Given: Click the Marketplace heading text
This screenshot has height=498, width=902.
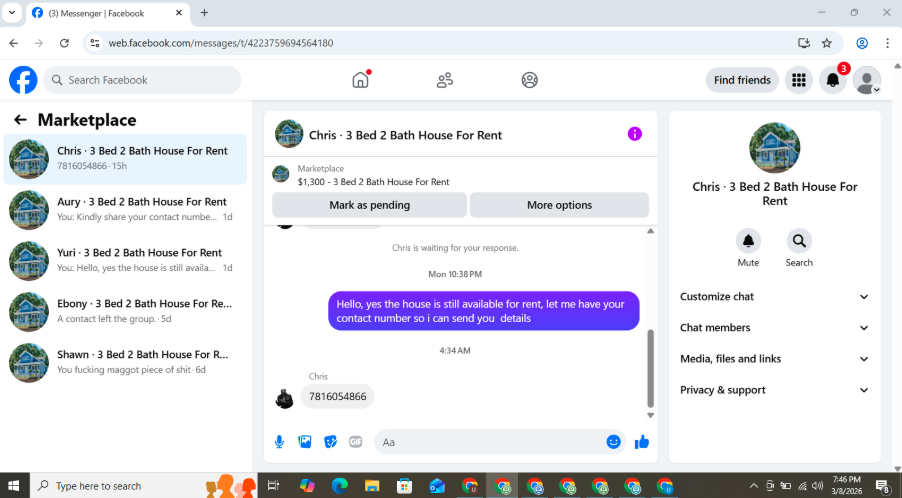Looking at the screenshot, I should coord(87,120).
